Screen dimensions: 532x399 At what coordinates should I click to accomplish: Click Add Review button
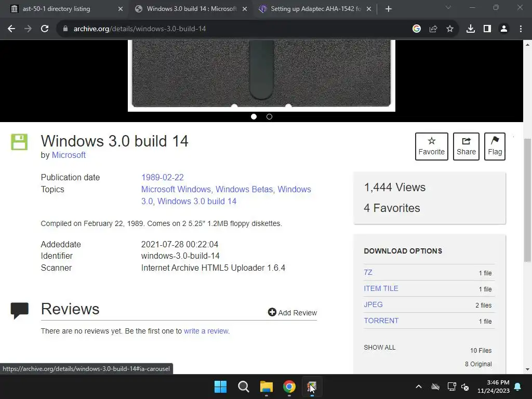292,312
